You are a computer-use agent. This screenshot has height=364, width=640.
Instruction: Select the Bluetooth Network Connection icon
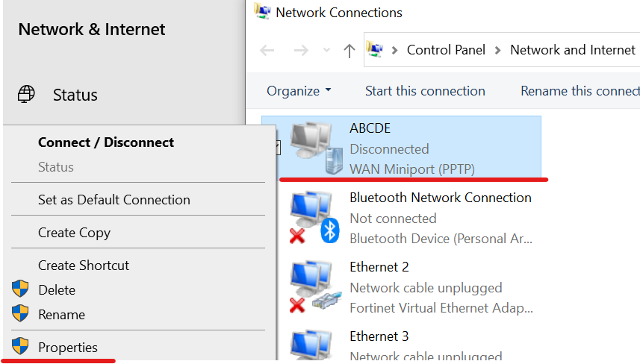(314, 217)
